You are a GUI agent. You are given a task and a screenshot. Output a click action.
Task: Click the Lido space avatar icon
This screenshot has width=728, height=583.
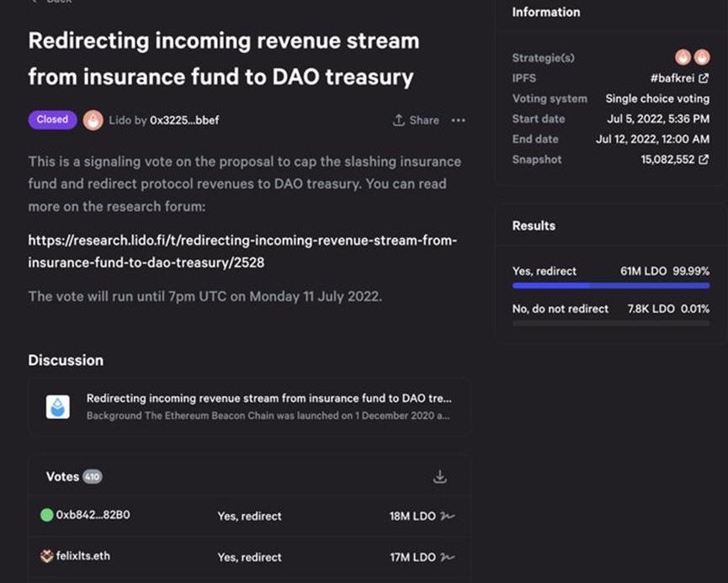tap(93, 120)
